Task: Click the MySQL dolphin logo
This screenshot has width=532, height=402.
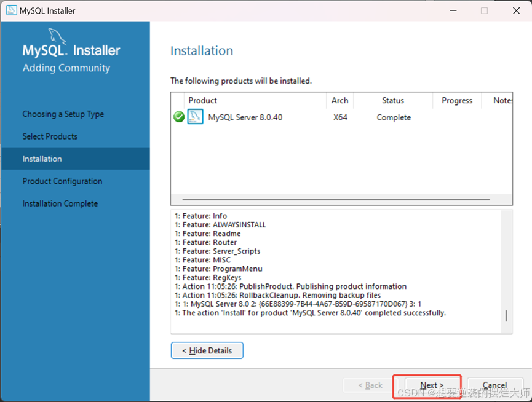Action: (x=57, y=36)
